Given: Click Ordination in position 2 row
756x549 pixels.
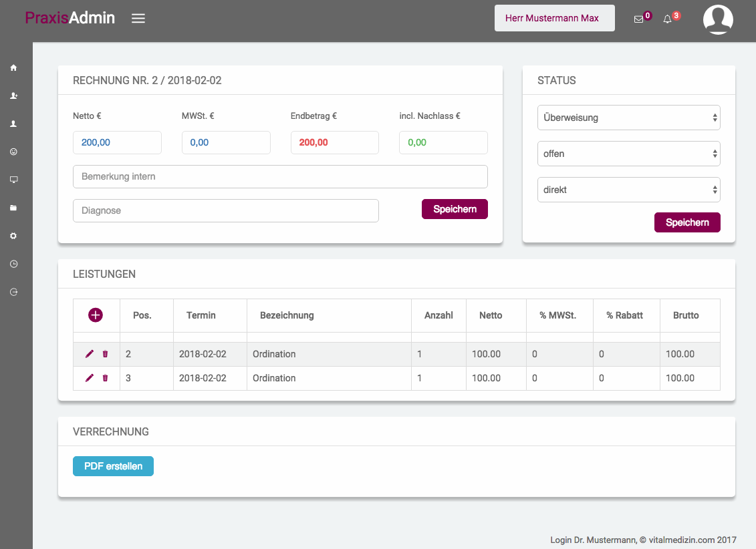Looking at the screenshot, I should pos(274,354).
